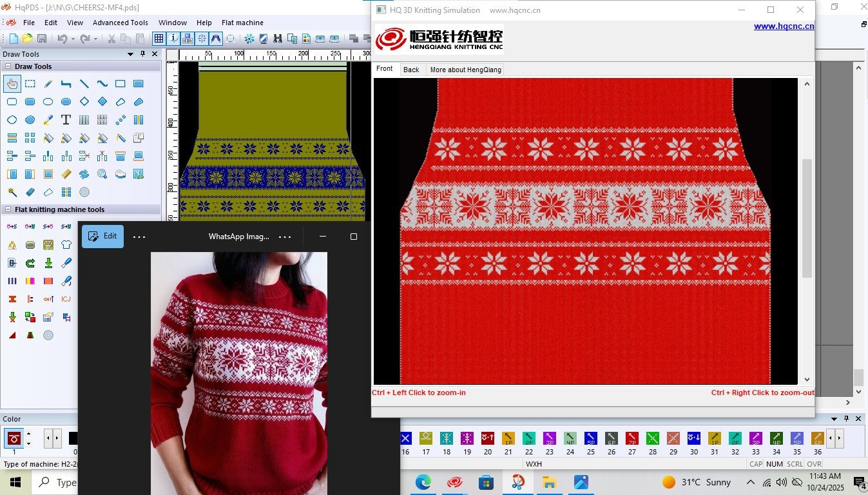Select the Text tool in Draw Tools

66,120
